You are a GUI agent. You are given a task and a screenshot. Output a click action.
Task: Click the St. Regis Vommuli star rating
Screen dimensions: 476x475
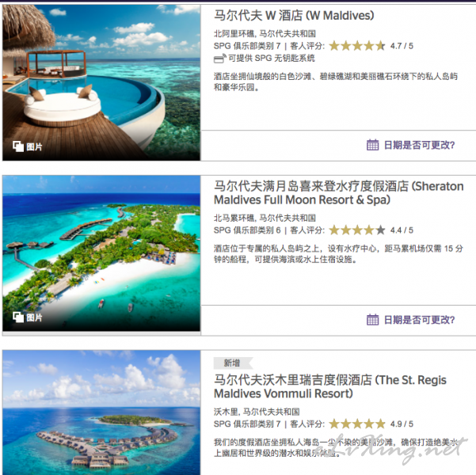(x=357, y=424)
